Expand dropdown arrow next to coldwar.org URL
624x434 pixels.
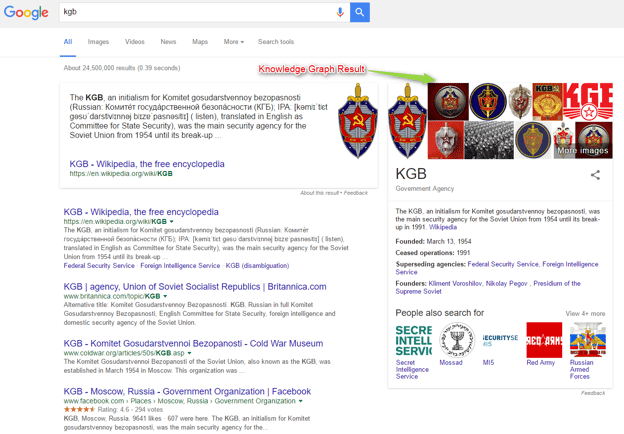(189, 353)
